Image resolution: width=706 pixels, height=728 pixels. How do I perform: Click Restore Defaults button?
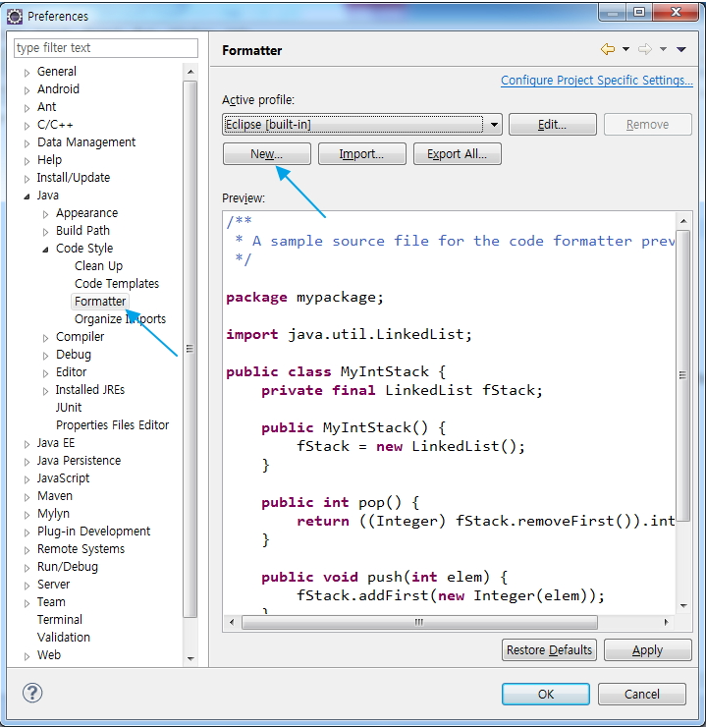(x=549, y=650)
